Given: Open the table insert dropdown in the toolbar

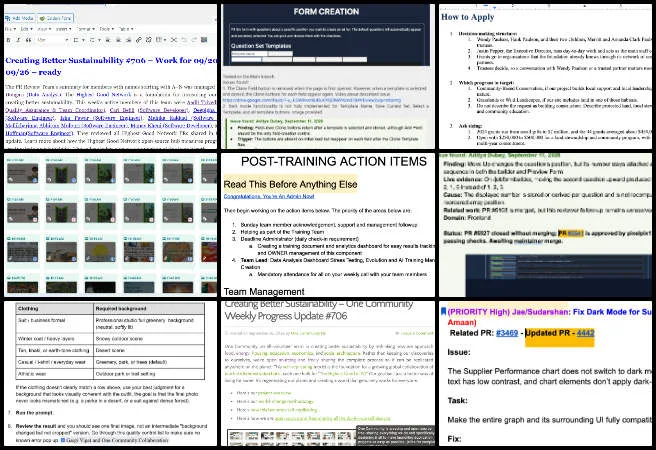Looking at the screenshot, I should click(161, 40).
